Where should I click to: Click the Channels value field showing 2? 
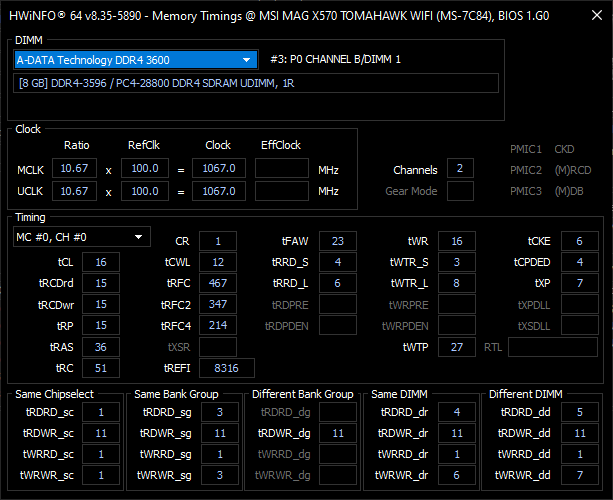pos(460,168)
